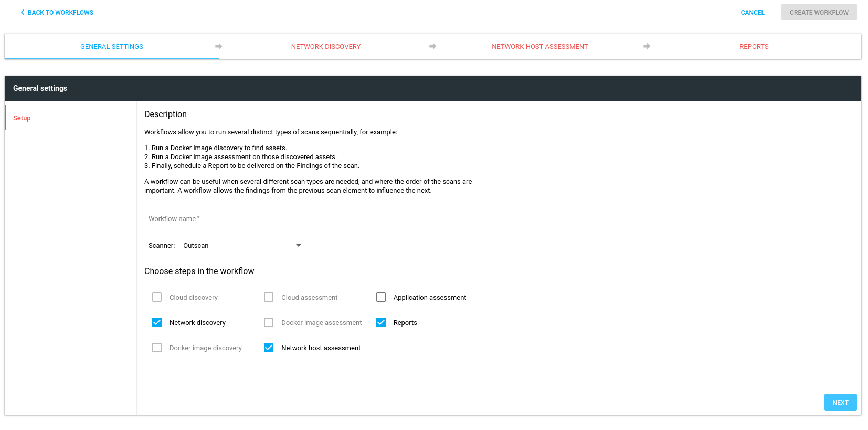Viewport: 868px width, 430px height.
Task: Click the arrow icon after Network Discovery tab
Action: coord(432,46)
